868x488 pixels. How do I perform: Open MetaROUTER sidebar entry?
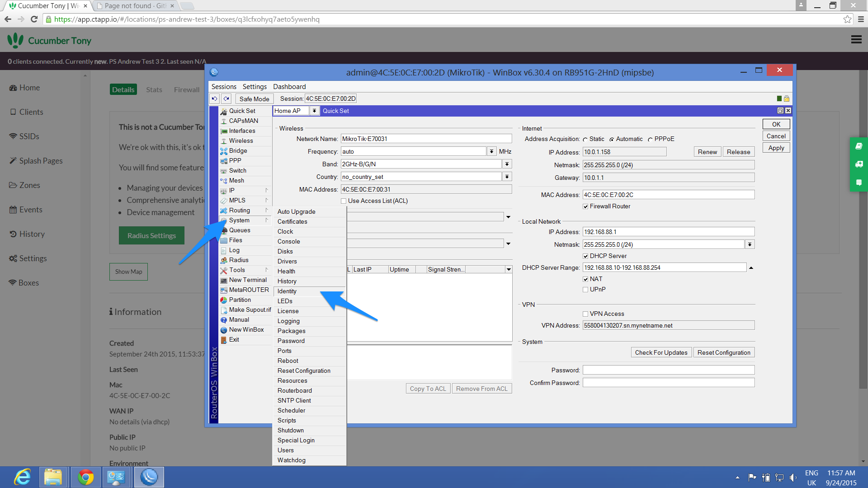pyautogui.click(x=249, y=290)
